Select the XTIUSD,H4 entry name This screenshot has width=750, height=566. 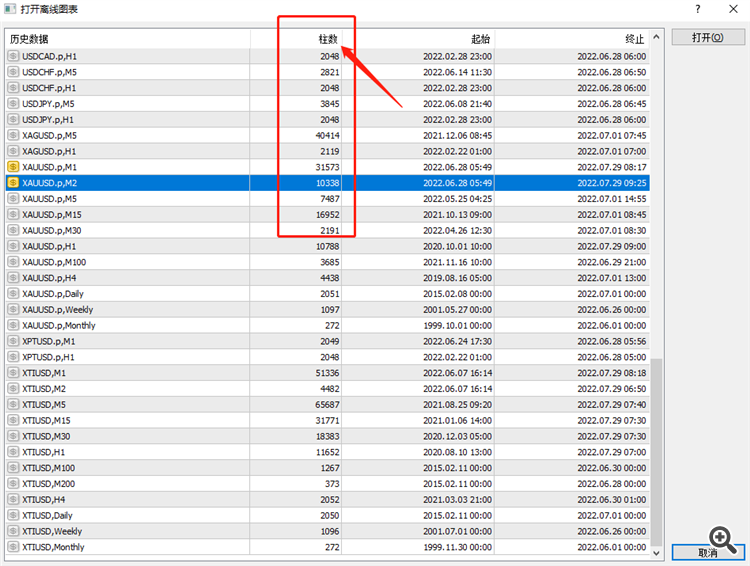[44, 499]
